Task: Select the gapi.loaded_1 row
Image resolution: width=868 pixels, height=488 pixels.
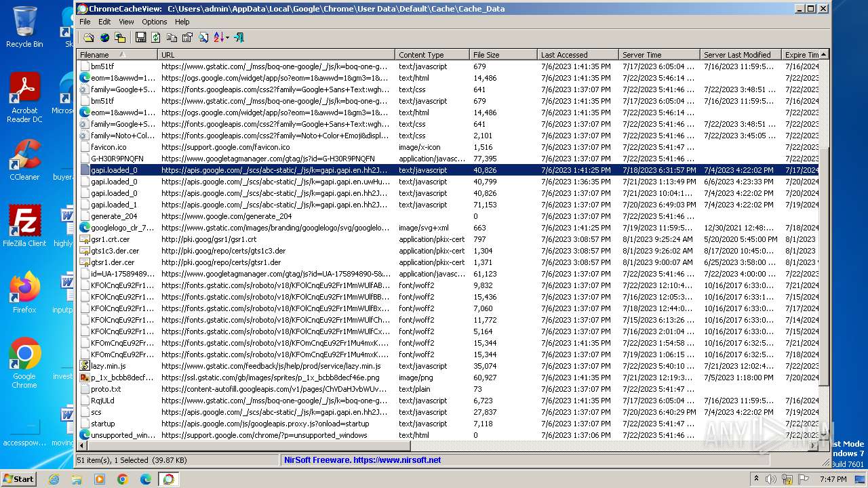Action: [448, 205]
